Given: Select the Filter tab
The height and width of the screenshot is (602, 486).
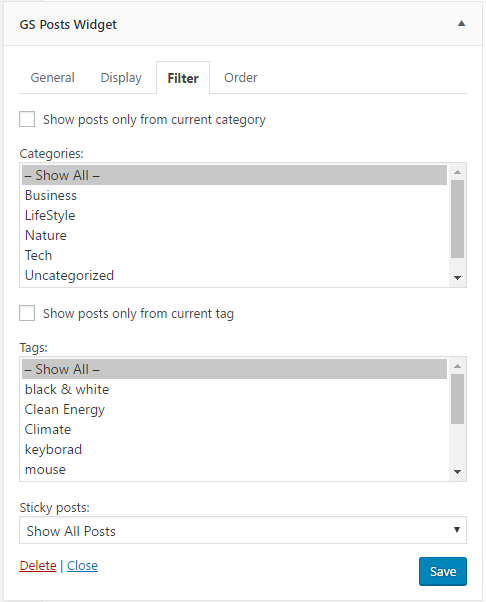Looking at the screenshot, I should (183, 78).
